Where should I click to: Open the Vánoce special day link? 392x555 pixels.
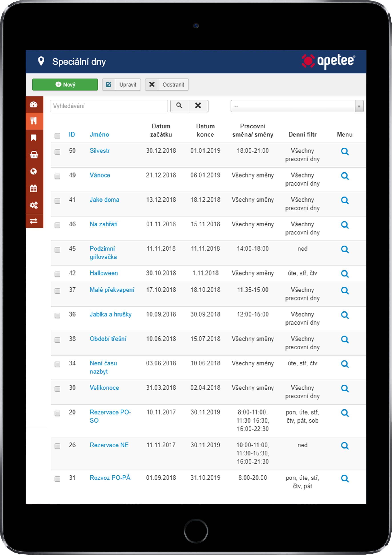(100, 175)
